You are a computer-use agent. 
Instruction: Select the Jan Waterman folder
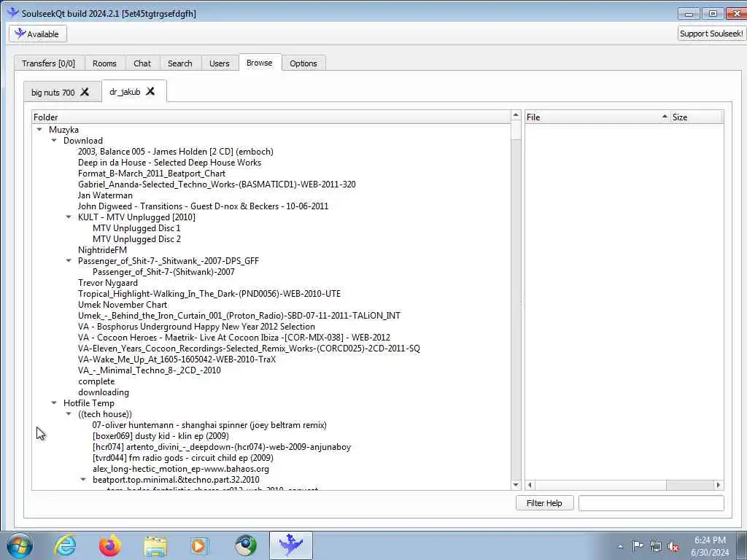tap(105, 195)
